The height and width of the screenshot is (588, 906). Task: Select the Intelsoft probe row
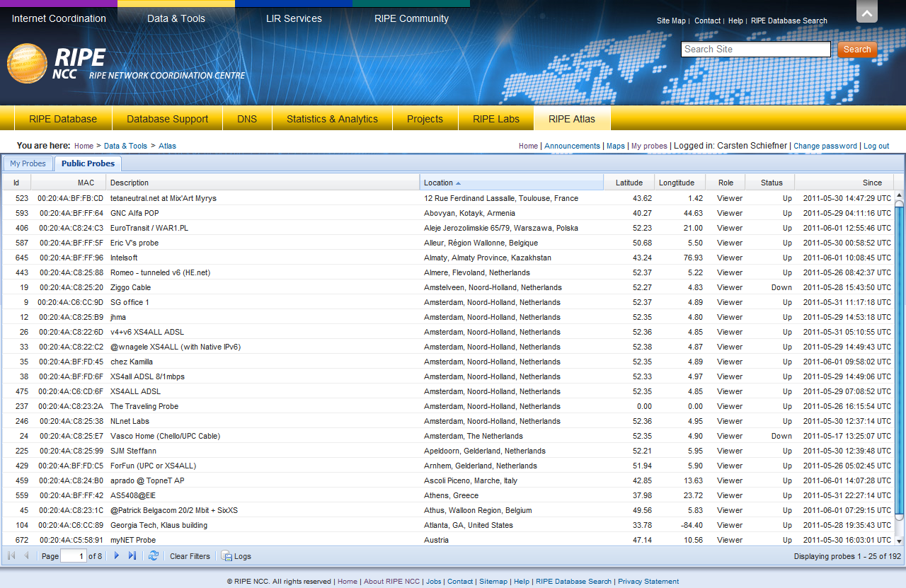448,258
